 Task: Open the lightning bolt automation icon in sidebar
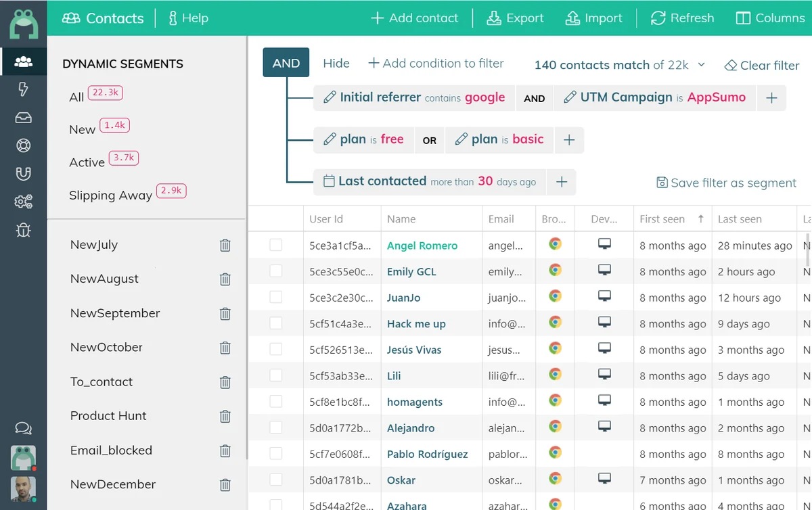click(23, 90)
